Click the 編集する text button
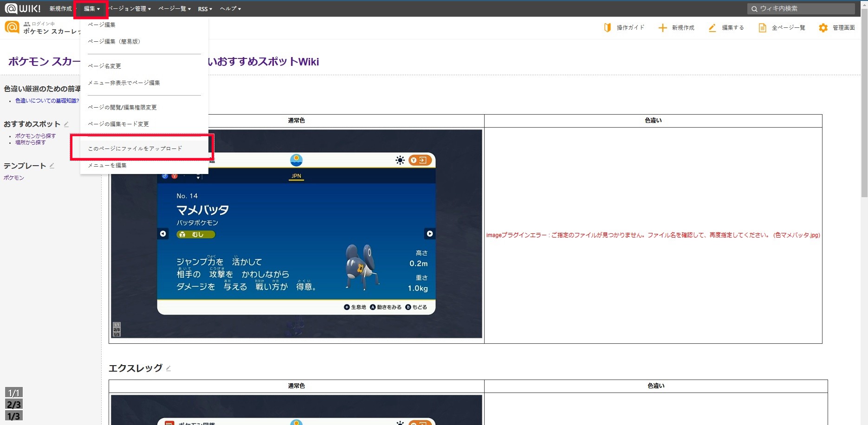The image size is (868, 425). click(733, 28)
